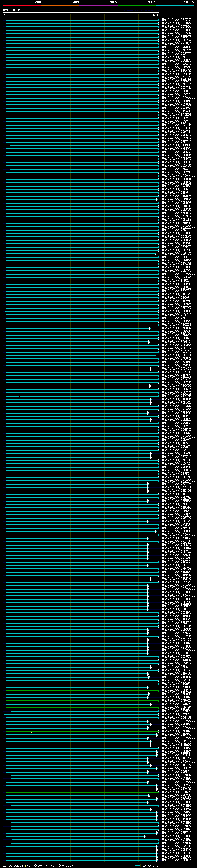Image resolution: width=197 pixels, height=868 pixels.
Task: Select hit label UniRef100_Q39724
Action: click(x=177, y=463)
